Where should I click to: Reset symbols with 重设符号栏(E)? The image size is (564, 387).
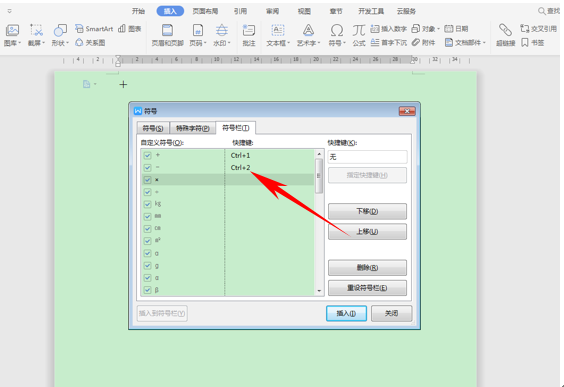tap(367, 288)
